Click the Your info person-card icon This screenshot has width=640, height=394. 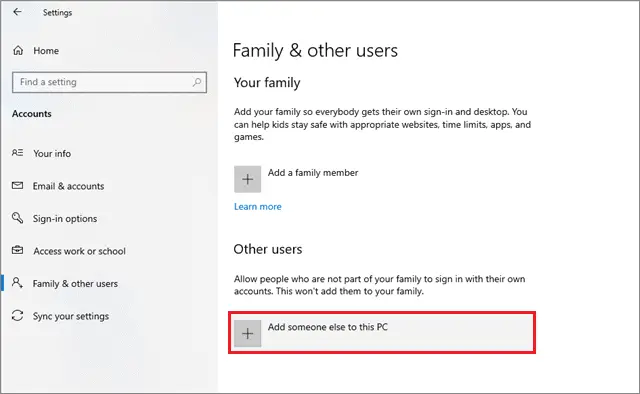point(18,153)
